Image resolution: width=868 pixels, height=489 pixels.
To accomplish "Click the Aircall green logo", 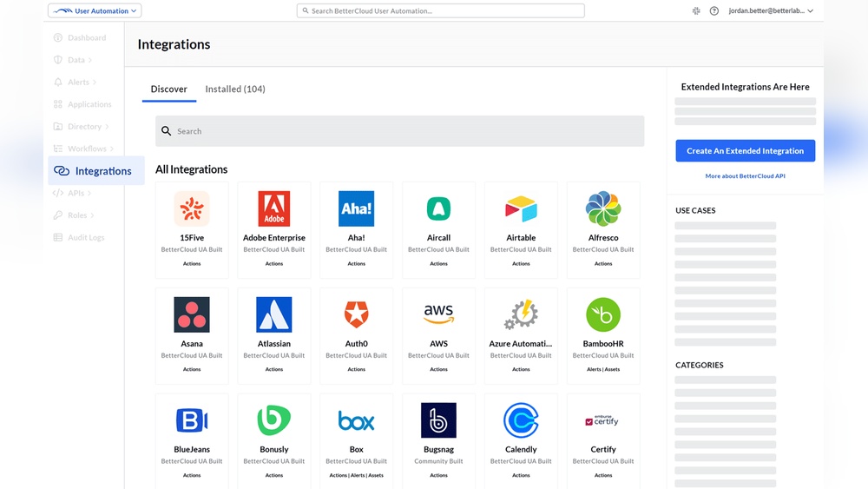I will click(438, 208).
